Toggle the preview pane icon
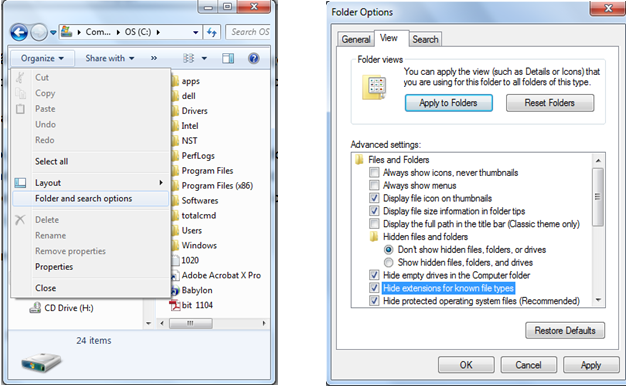628x386 pixels. (x=228, y=58)
